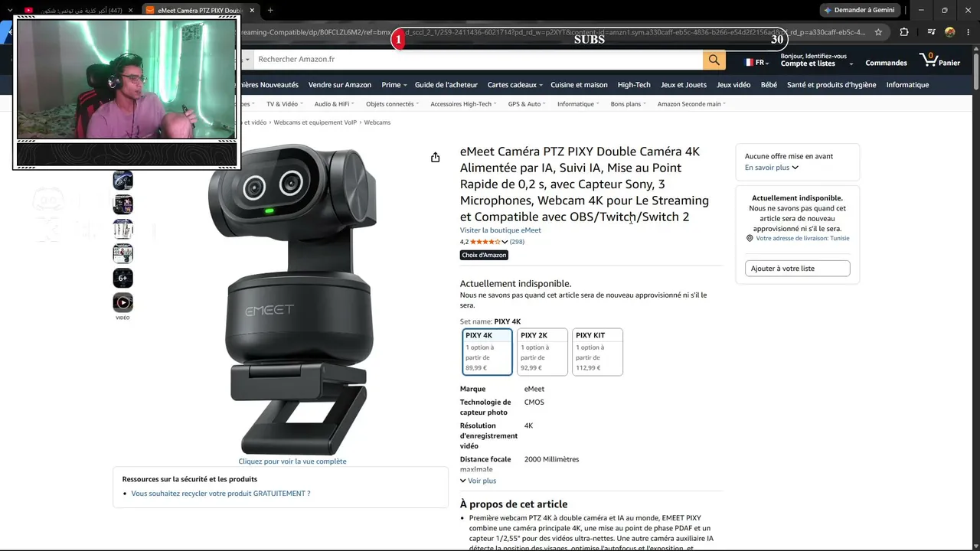Open Jeux vidéo in the nav bar
Image resolution: width=980 pixels, height=551 pixels.
[733, 85]
